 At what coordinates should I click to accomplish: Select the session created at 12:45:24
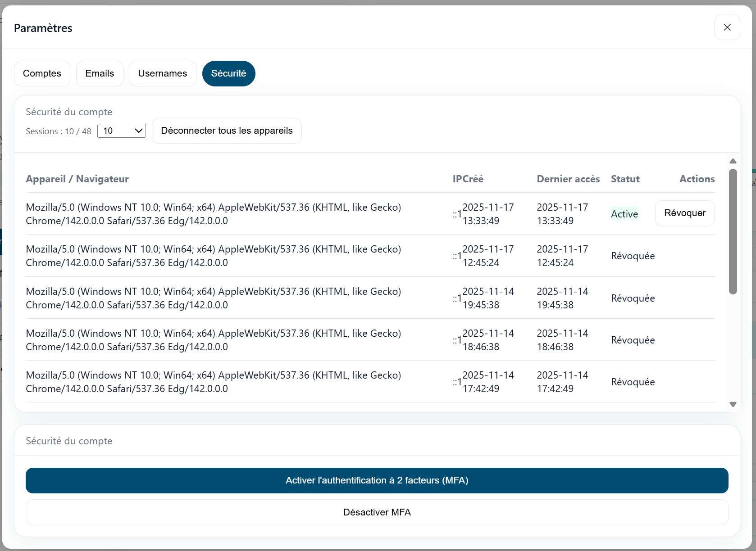(x=213, y=256)
